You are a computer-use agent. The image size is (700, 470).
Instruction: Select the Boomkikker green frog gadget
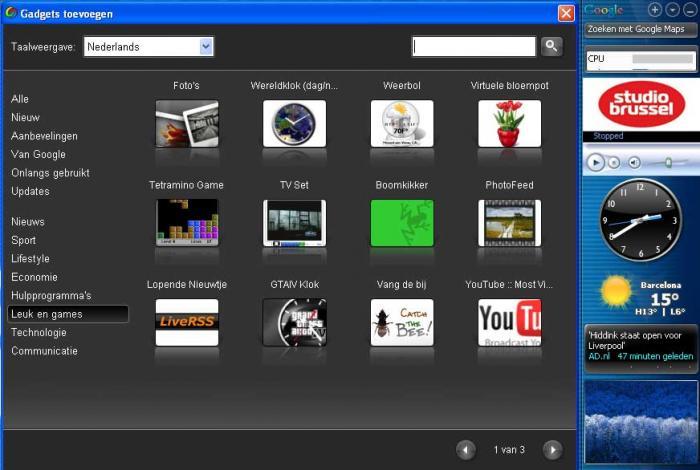tap(402, 223)
